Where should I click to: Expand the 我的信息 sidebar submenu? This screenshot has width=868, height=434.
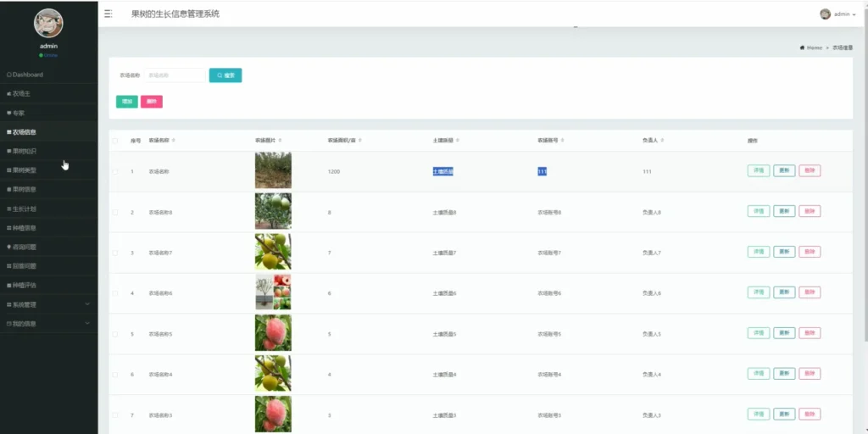click(x=48, y=323)
